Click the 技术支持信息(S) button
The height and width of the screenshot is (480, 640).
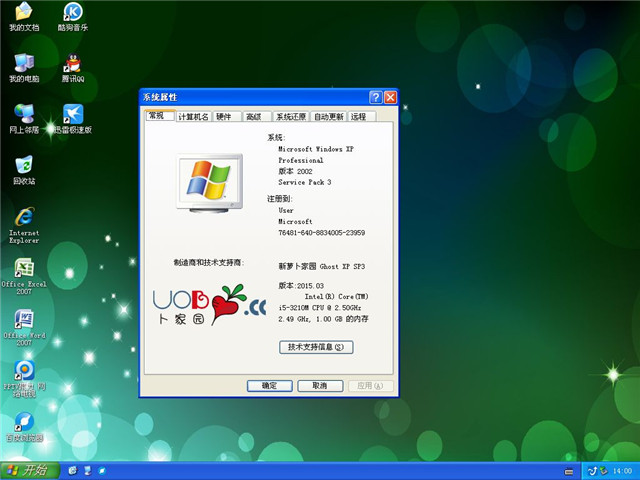(x=316, y=347)
